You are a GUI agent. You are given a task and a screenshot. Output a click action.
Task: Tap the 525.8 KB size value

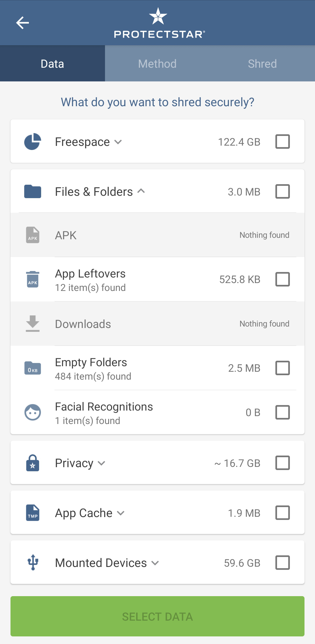[240, 280]
